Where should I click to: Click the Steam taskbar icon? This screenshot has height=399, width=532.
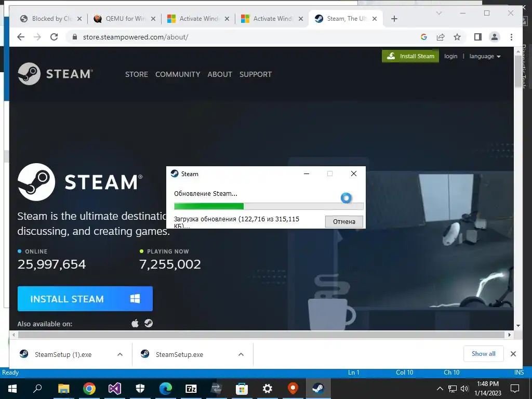(318, 389)
